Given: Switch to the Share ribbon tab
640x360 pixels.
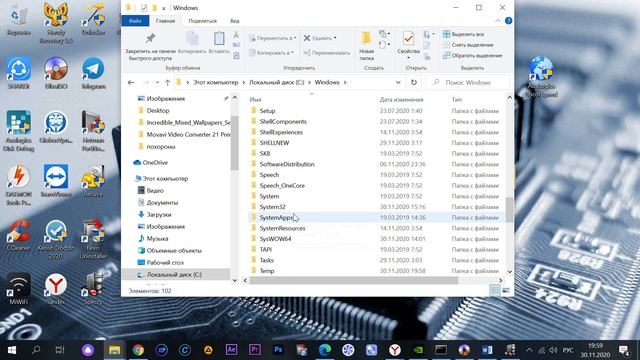Looking at the screenshot, I should pyautogui.click(x=203, y=21).
